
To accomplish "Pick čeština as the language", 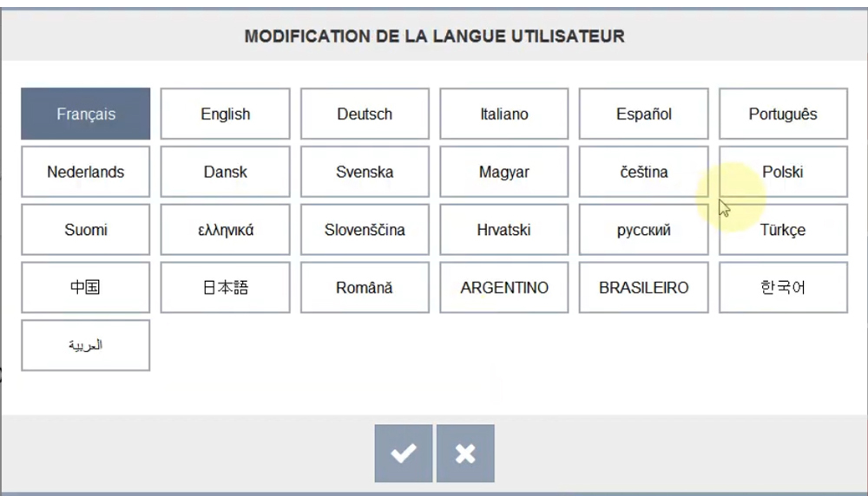I will [644, 172].
